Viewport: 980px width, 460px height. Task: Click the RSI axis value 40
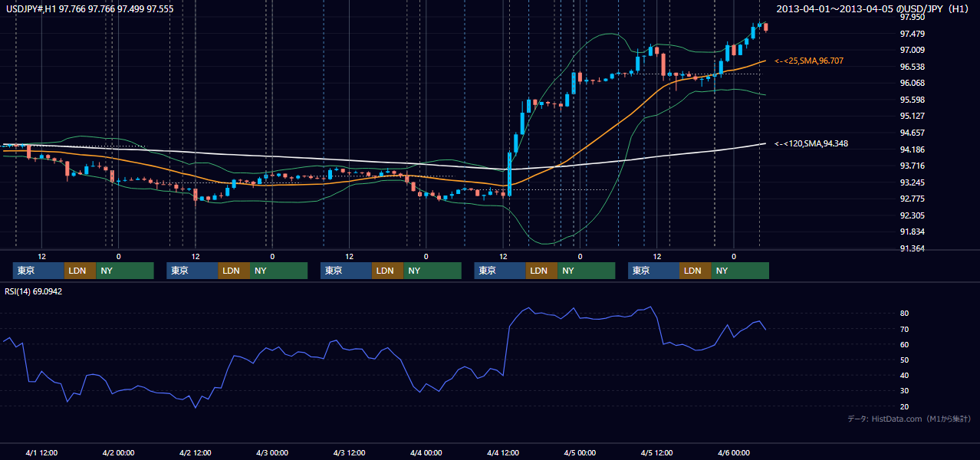(x=904, y=375)
